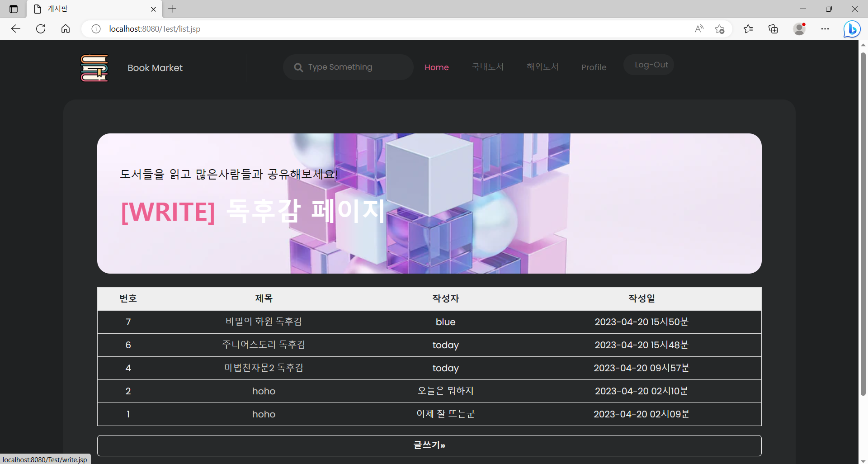Click the browser Back arrow
868x464 pixels.
(x=16, y=28)
